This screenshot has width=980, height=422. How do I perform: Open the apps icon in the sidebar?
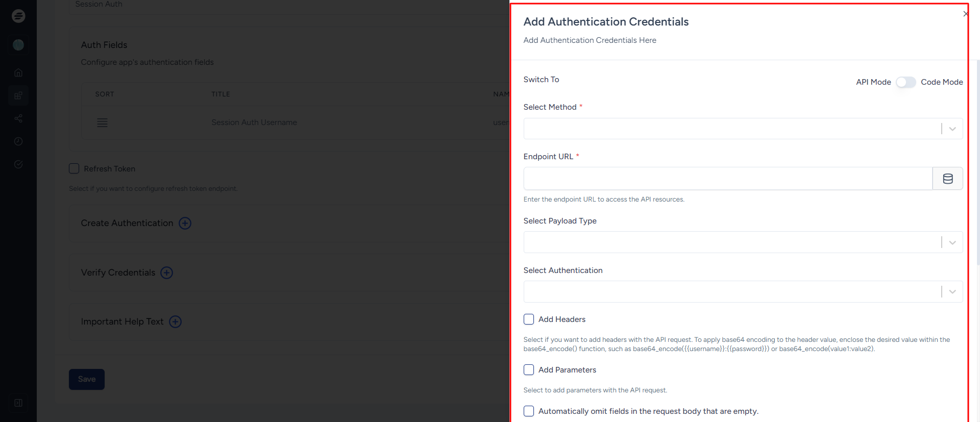pyautogui.click(x=18, y=95)
